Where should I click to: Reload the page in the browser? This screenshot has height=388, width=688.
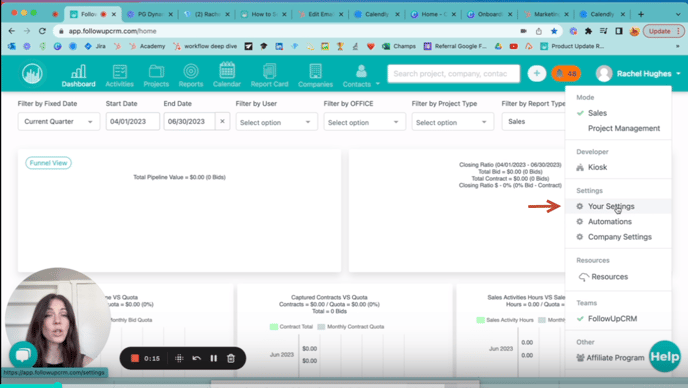point(42,31)
